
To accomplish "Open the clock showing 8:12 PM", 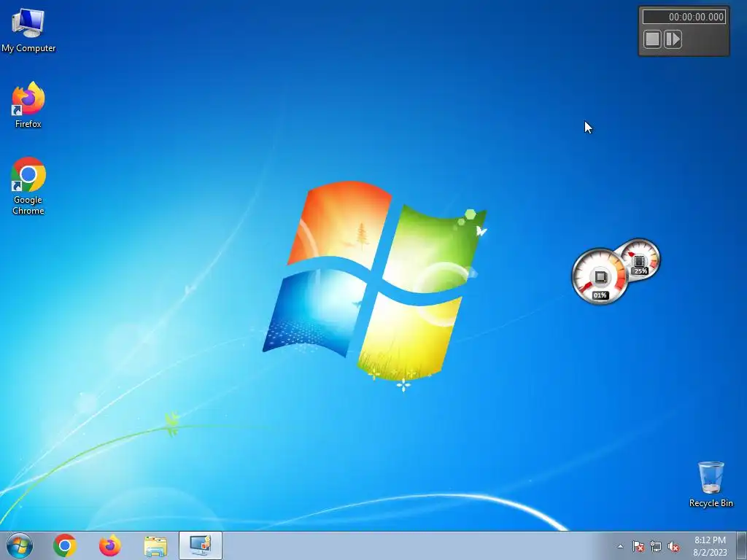I will click(710, 546).
